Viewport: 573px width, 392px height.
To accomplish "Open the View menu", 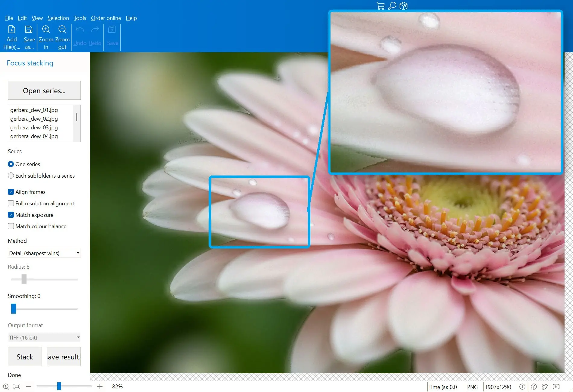I will click(37, 18).
